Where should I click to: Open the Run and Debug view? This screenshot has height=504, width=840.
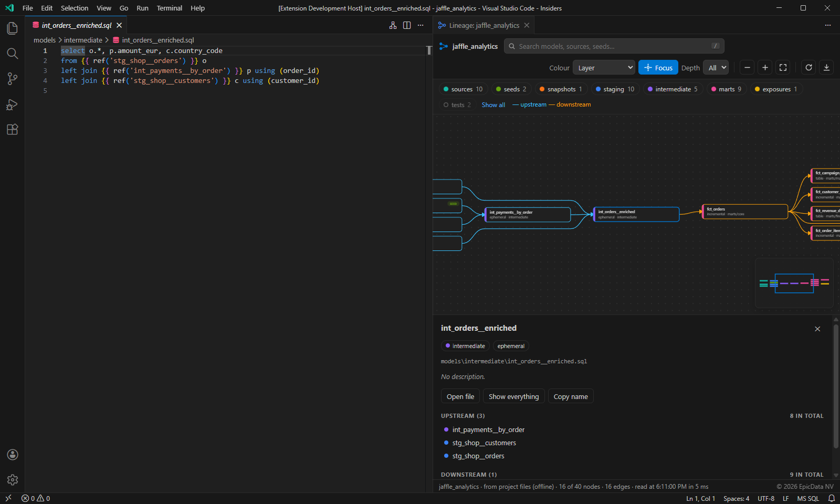click(12, 104)
